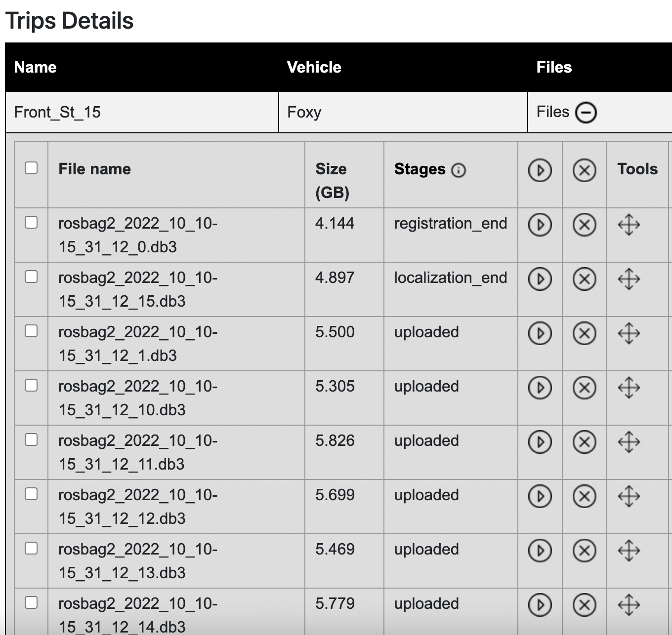Cancel all files with header X icon
672x635 pixels.
[x=584, y=170]
